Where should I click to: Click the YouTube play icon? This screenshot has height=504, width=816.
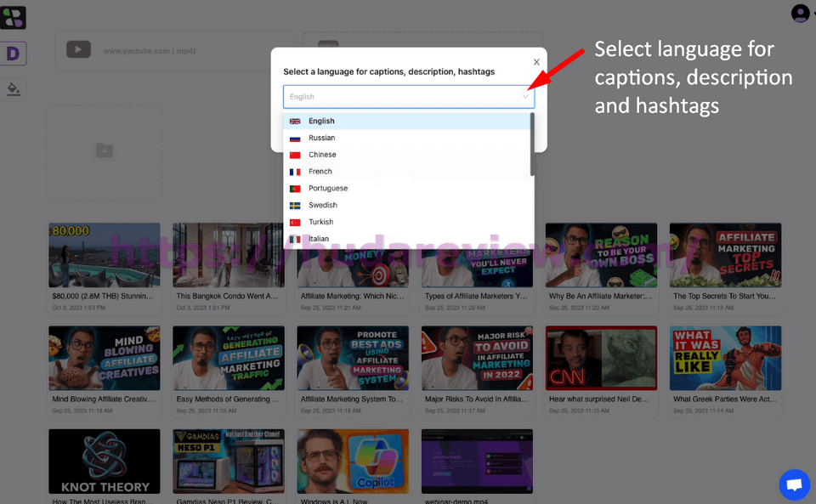[x=78, y=50]
